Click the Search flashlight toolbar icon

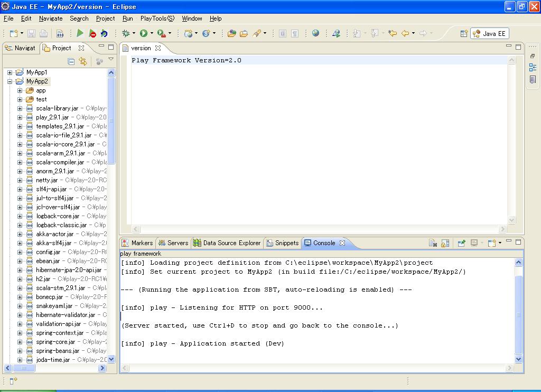click(x=256, y=33)
